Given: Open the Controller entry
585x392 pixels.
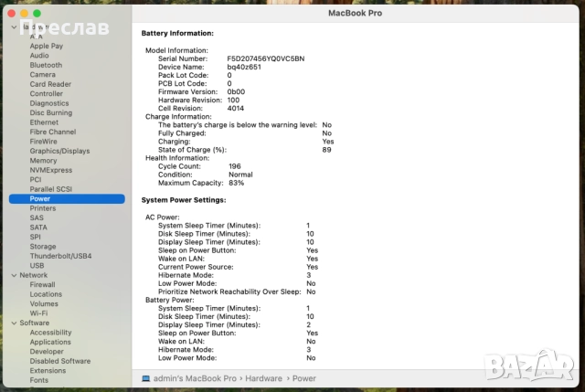Looking at the screenshot, I should (x=47, y=93).
